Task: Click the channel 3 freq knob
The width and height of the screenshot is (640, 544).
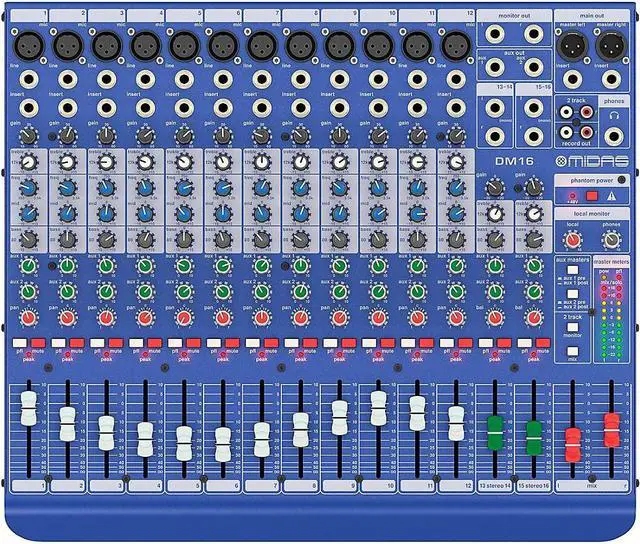Action: 107,188
